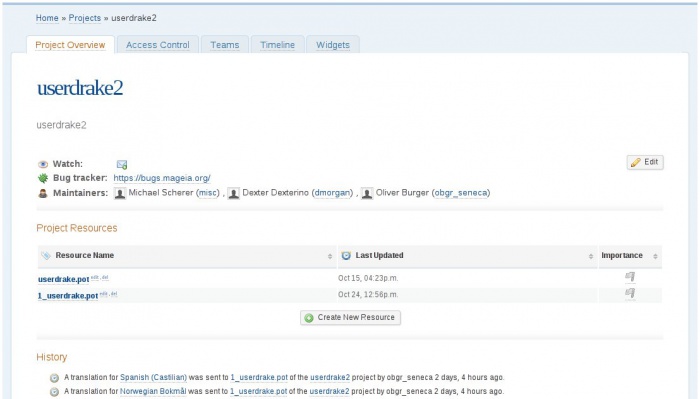Click importance flag for userdrake.pot
700x399 pixels.
click(x=630, y=277)
